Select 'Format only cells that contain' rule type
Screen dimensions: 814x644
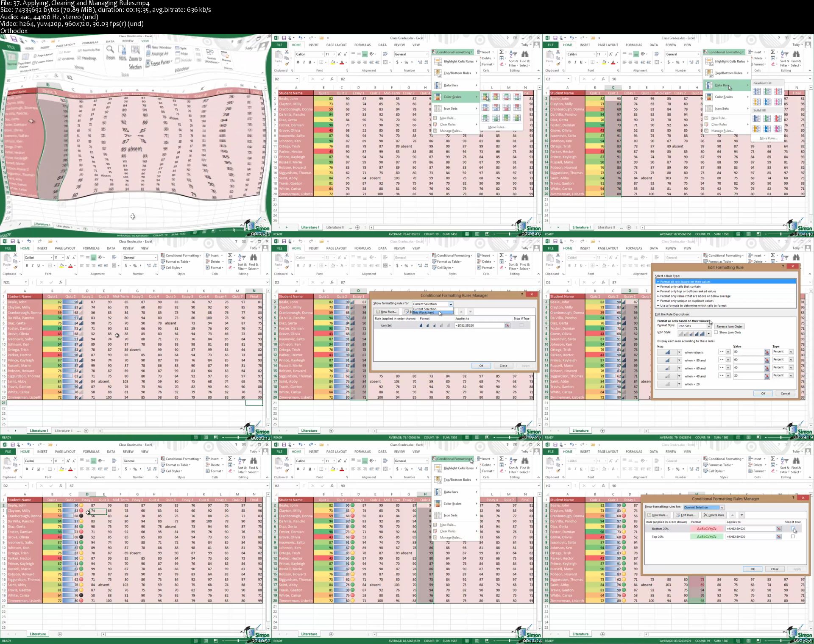pyautogui.click(x=680, y=287)
